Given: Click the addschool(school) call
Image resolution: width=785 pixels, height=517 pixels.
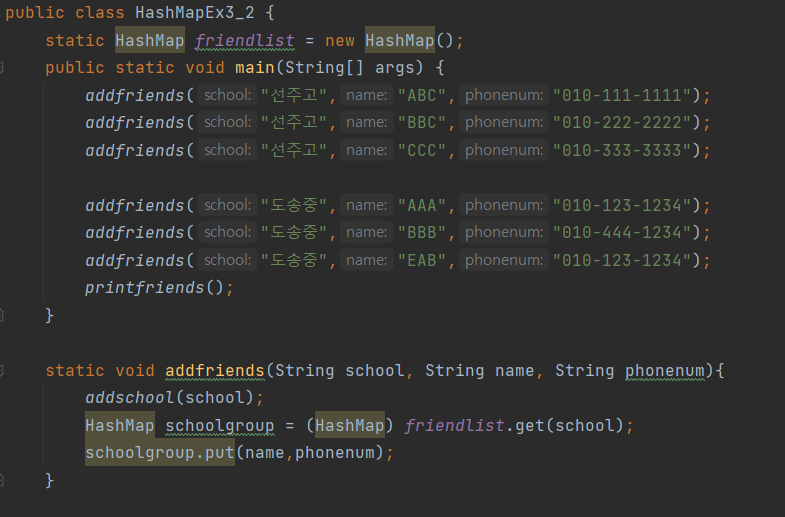Looking at the screenshot, I should 169,398.
